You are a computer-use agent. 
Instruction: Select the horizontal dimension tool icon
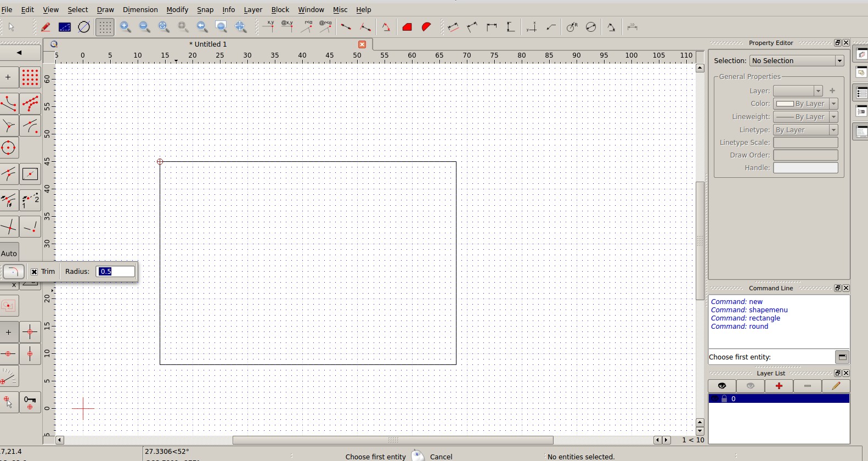(492, 27)
